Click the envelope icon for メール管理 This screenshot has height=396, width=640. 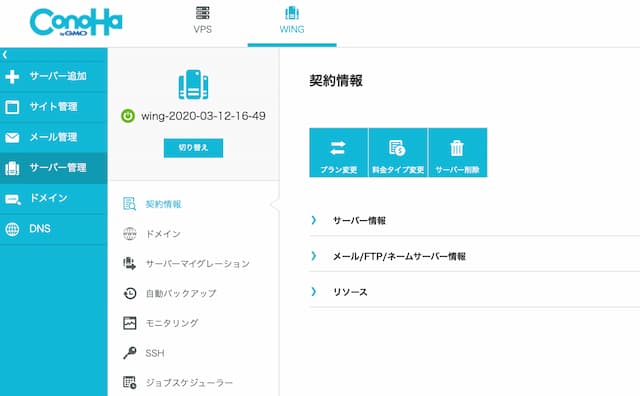tap(12, 138)
